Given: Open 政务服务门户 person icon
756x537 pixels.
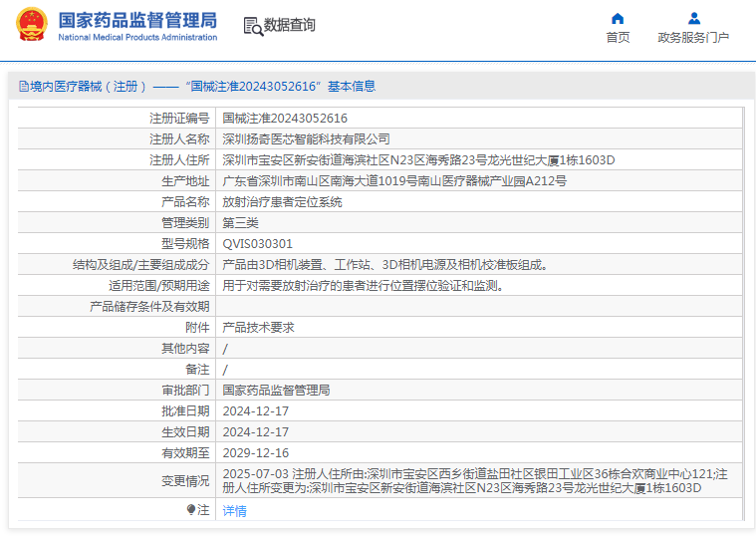Looking at the screenshot, I should (694, 19).
